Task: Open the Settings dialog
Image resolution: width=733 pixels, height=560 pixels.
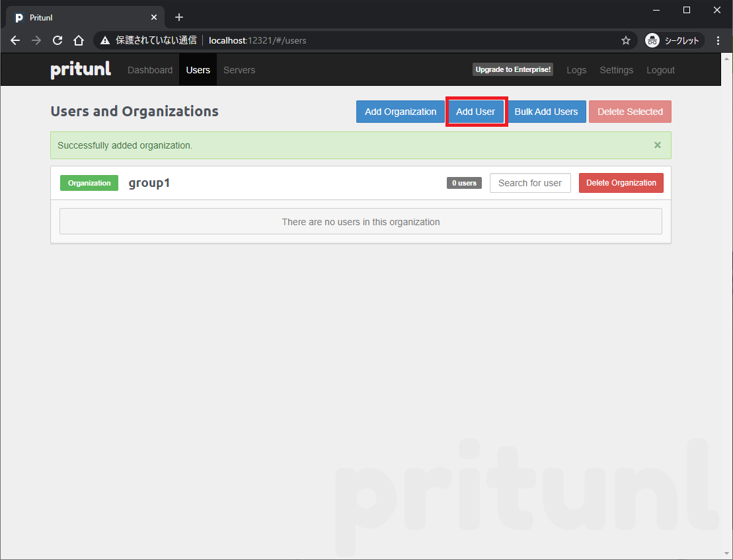Action: (x=617, y=70)
